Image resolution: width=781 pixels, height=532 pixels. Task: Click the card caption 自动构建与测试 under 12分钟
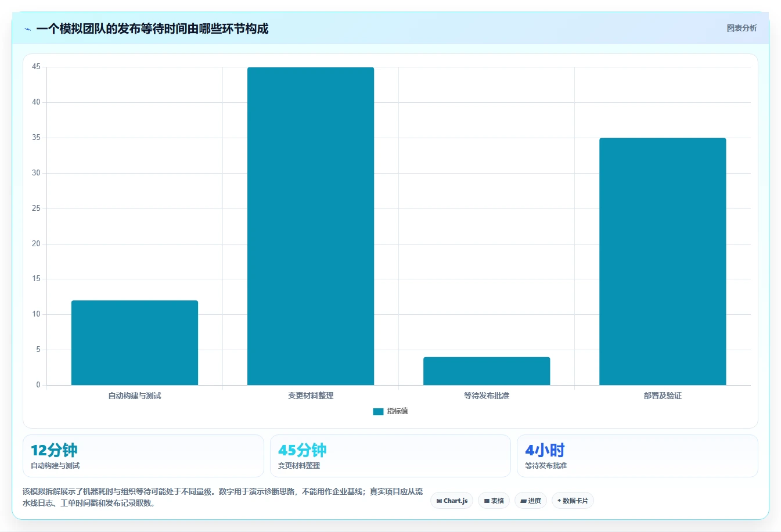click(55, 466)
